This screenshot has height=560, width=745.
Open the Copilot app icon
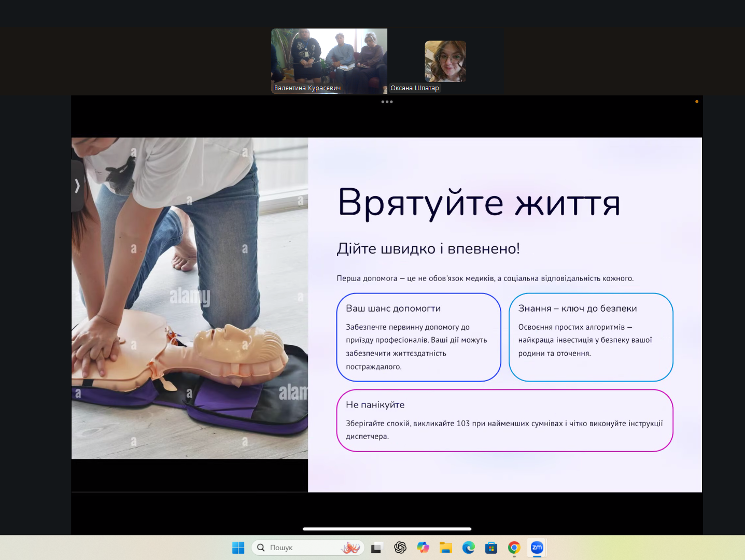tap(423, 548)
